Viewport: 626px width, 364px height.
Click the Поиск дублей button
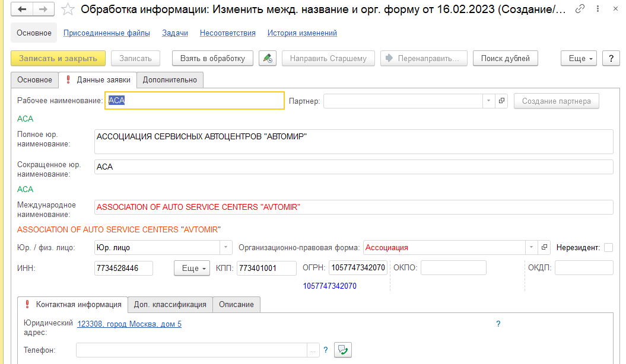(x=506, y=58)
